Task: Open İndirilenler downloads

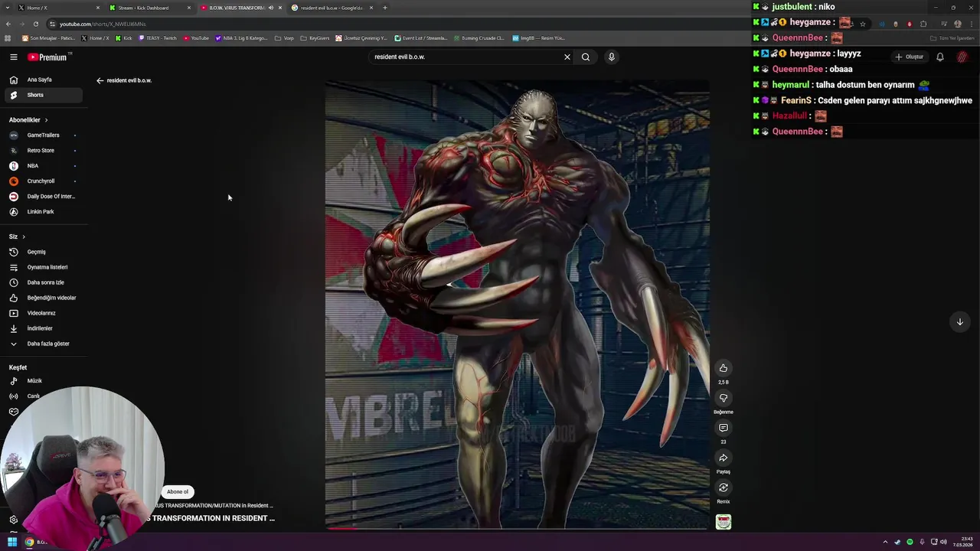Action: point(42,328)
